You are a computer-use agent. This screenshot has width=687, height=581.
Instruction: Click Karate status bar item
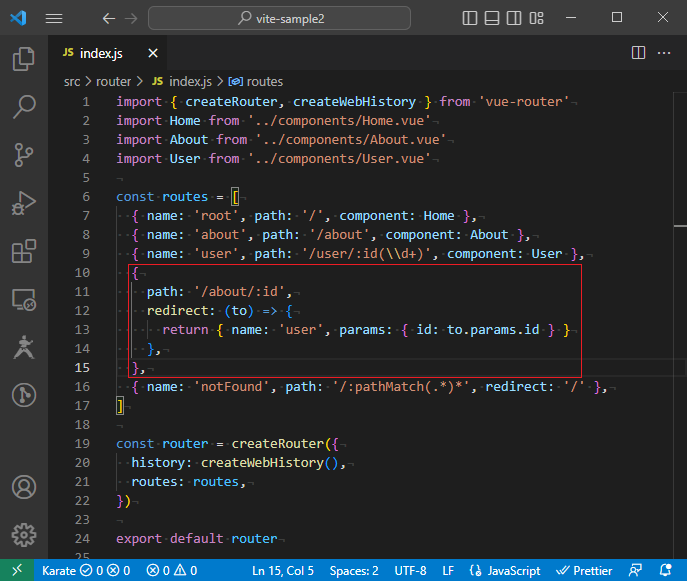(x=86, y=570)
